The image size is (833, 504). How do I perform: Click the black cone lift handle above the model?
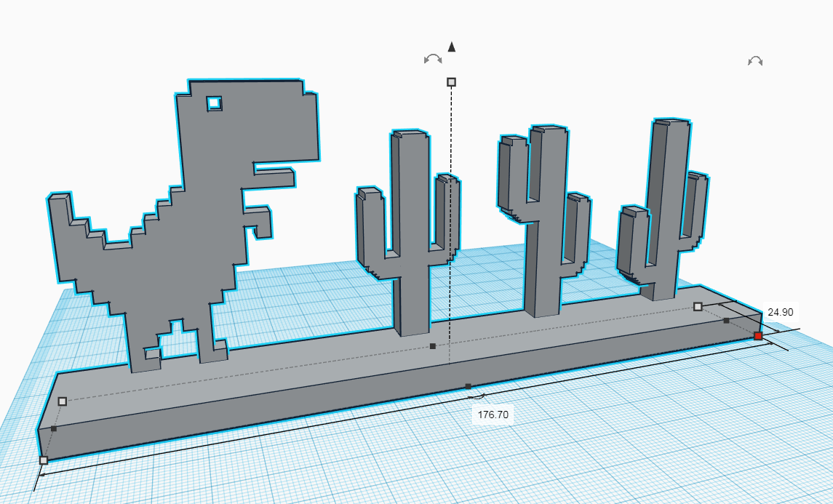[x=452, y=47]
